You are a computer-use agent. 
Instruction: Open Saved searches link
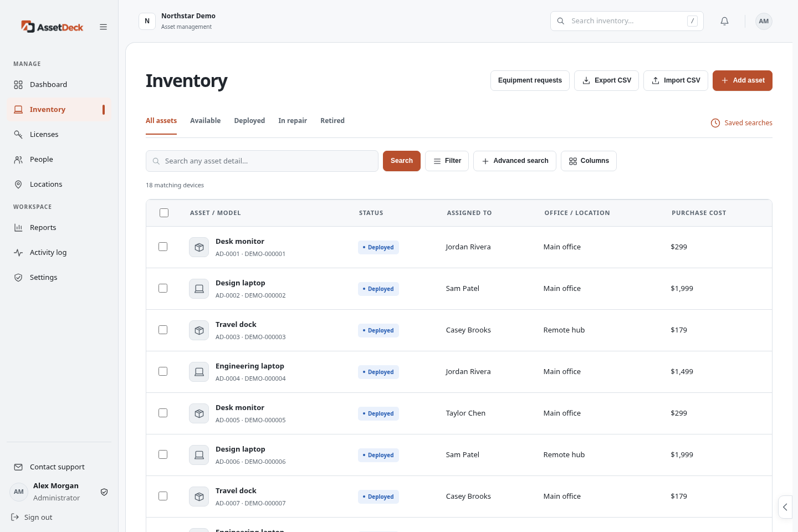pyautogui.click(x=741, y=123)
